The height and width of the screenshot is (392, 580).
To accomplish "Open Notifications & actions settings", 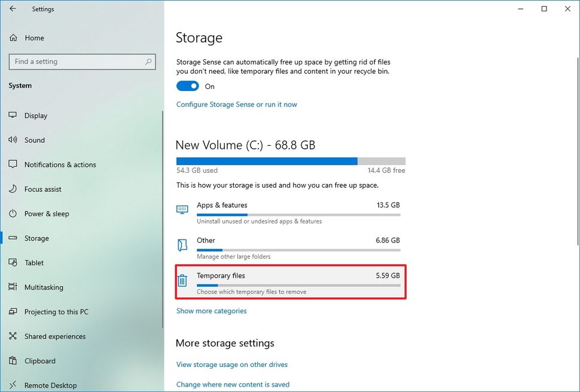I will [x=13, y=164].
